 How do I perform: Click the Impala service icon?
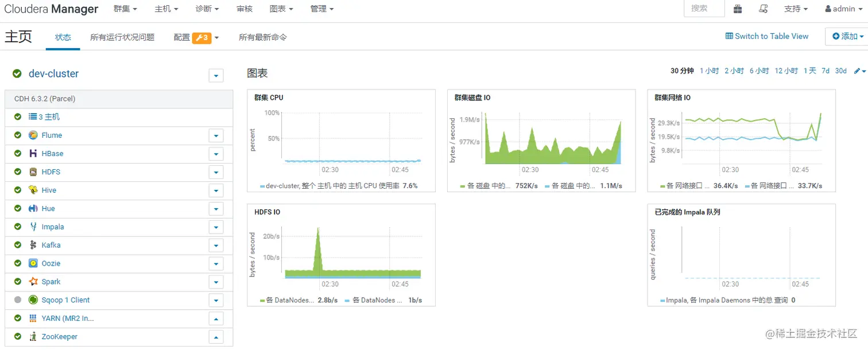tap(33, 227)
